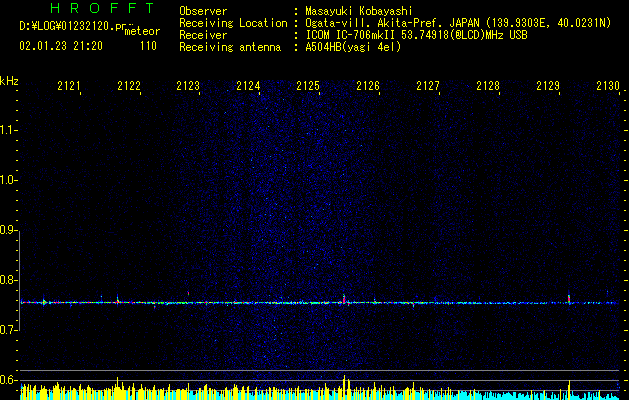Image resolution: width=629 pixels, height=400 pixels.
Task: Click time marker 2128
Action: (x=488, y=86)
